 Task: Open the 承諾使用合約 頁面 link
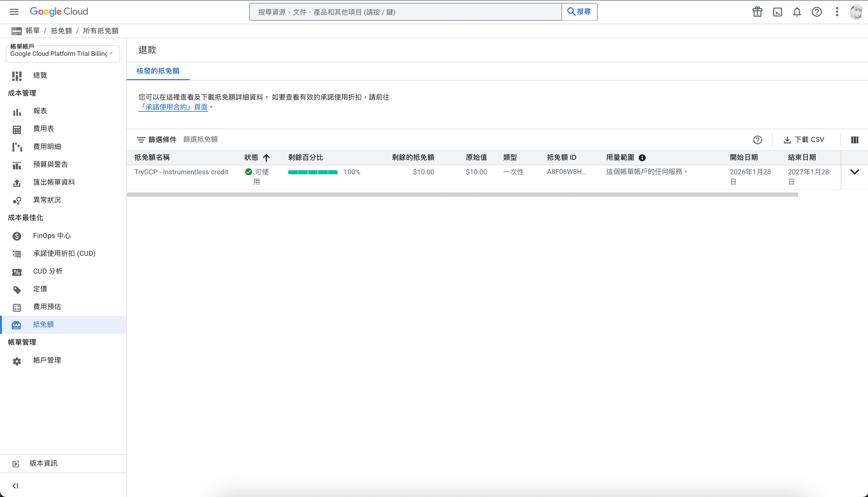pos(173,107)
